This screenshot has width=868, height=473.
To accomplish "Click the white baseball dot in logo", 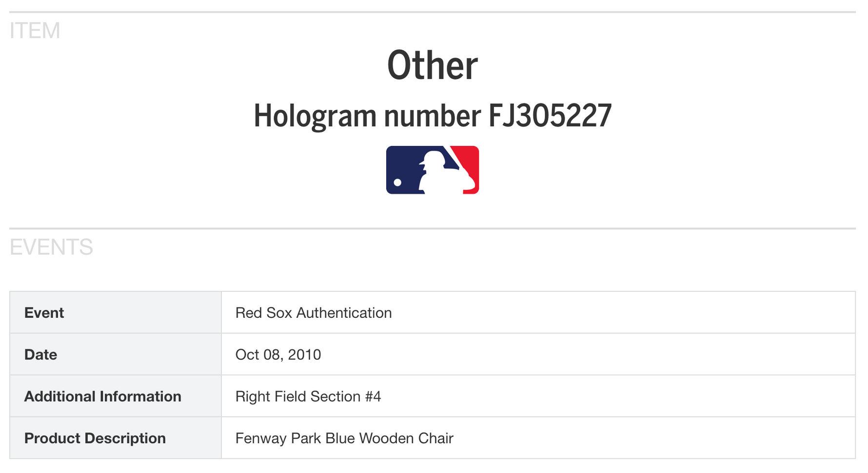I will click(397, 183).
